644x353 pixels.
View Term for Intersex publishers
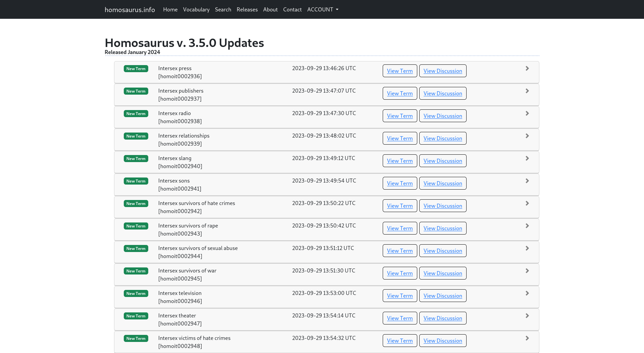click(399, 93)
